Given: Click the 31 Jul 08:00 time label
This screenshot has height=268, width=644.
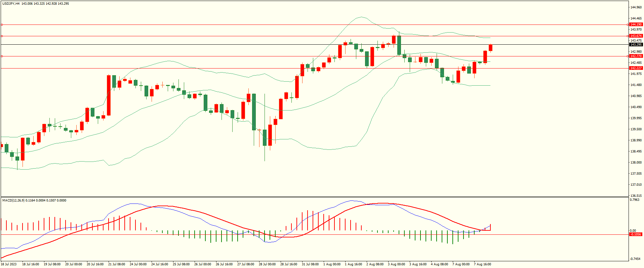Looking at the screenshot, I should 310,264.
